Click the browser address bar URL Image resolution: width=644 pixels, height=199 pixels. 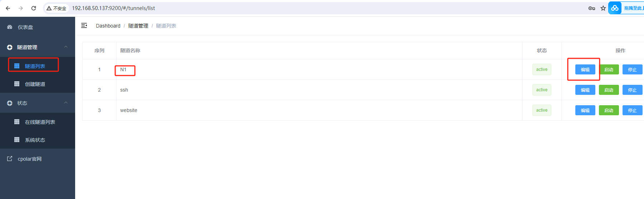click(114, 8)
